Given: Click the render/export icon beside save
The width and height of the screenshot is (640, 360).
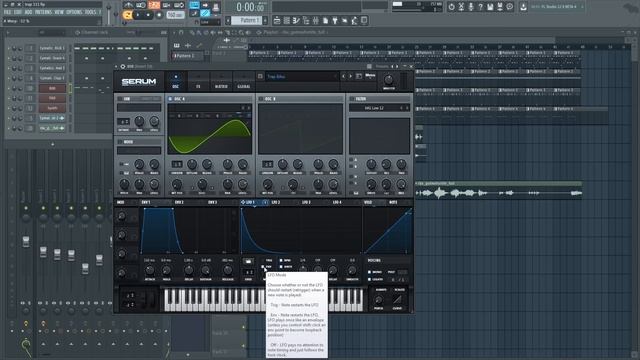Looking at the screenshot, I should tap(500, 7).
